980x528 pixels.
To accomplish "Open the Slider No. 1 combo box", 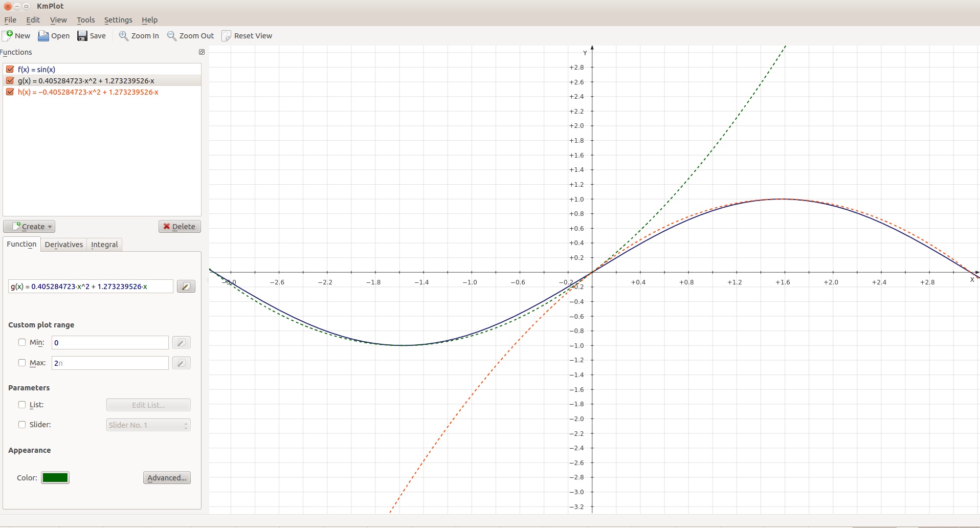I will (148, 425).
